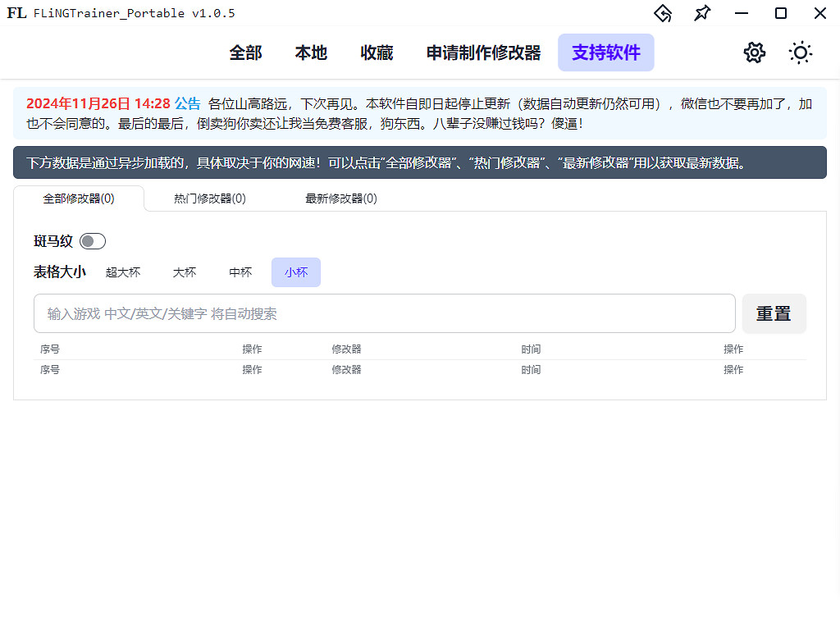Open the settings gear icon

(754, 52)
